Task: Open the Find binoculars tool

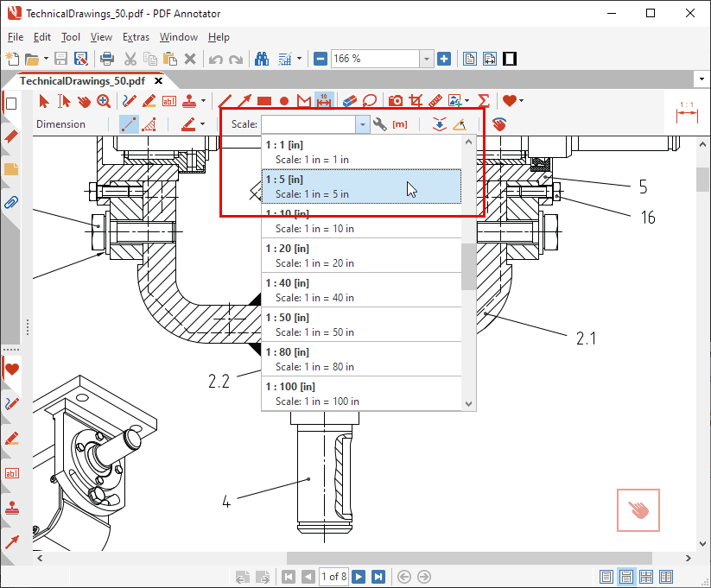Action: tap(262, 59)
